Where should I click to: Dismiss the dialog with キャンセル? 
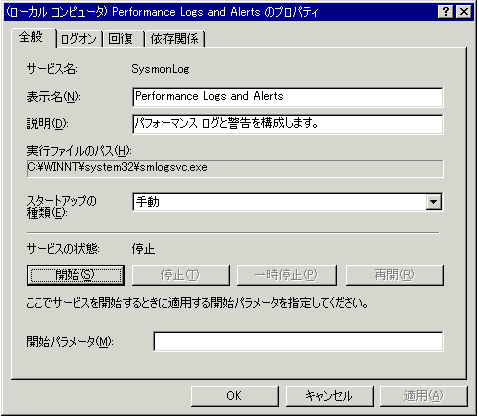click(x=329, y=396)
